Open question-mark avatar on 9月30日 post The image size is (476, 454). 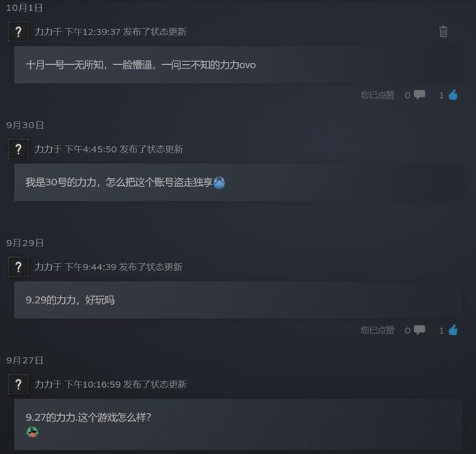(x=18, y=149)
